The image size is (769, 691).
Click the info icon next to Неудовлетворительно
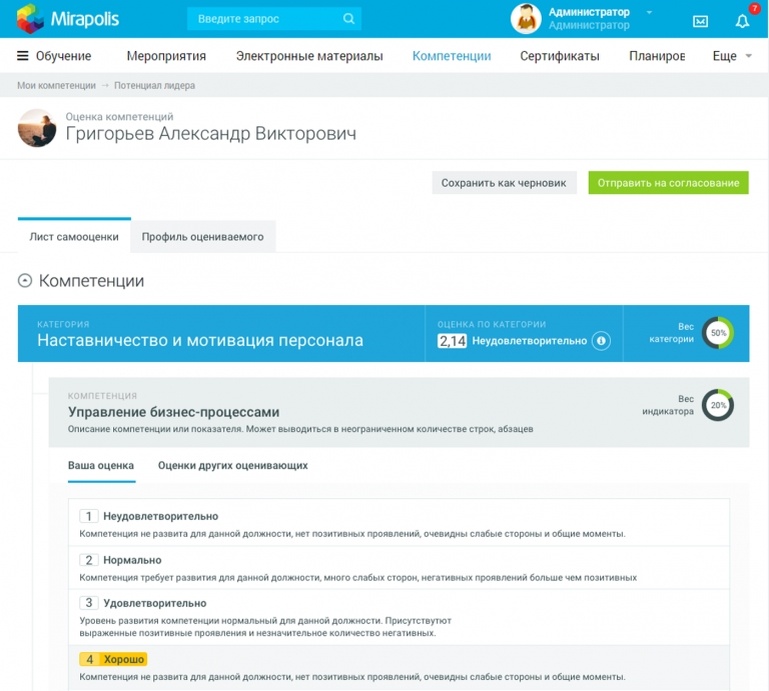(x=601, y=340)
